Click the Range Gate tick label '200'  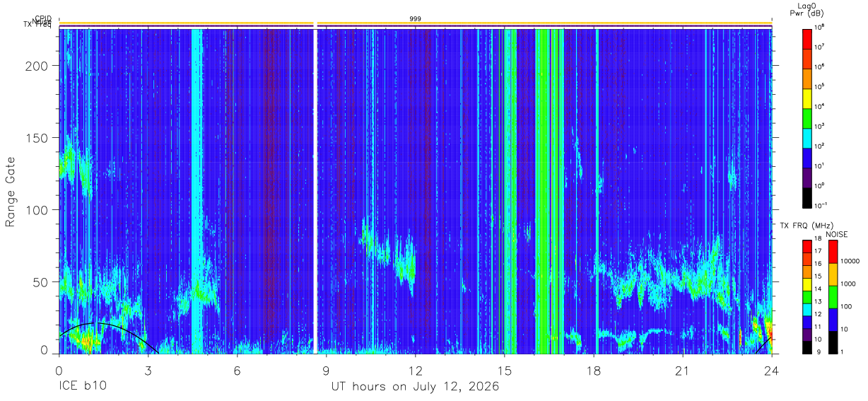[x=38, y=66]
